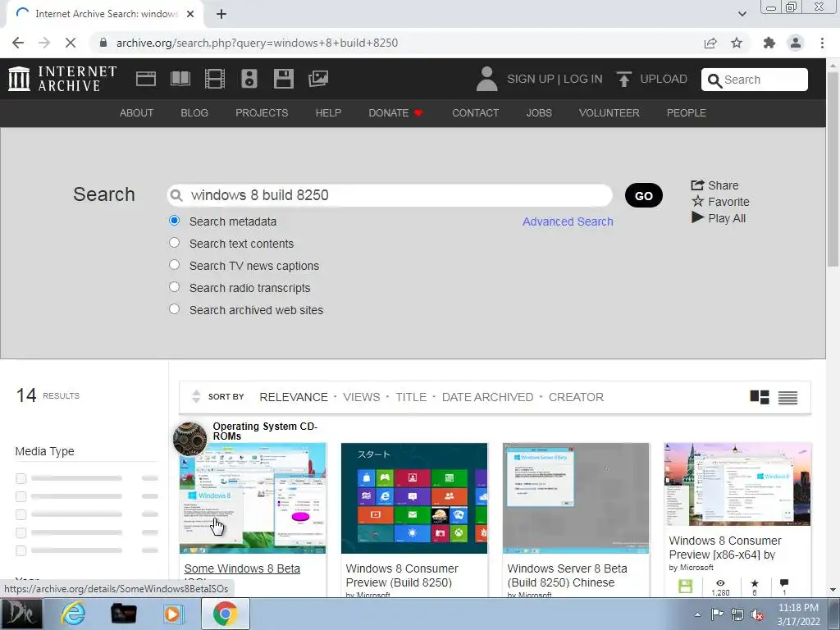The image size is (840, 630).
Task: Open the Images icon in navbar
Action: (x=318, y=79)
